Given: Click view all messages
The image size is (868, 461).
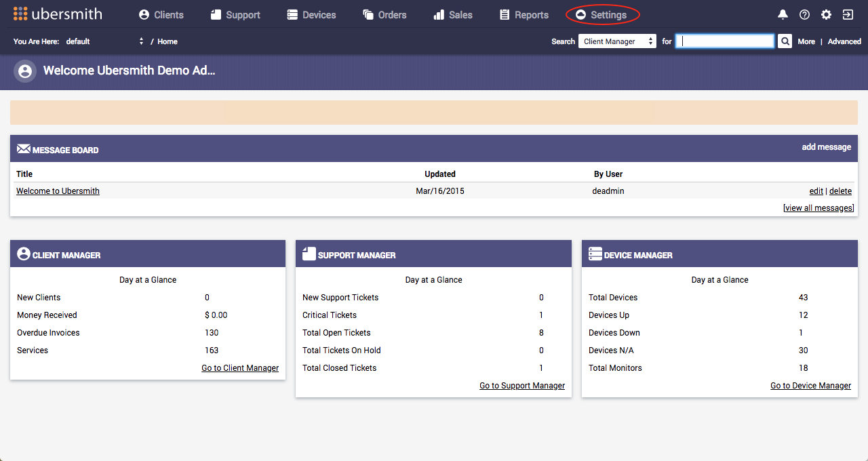Looking at the screenshot, I should point(818,208).
